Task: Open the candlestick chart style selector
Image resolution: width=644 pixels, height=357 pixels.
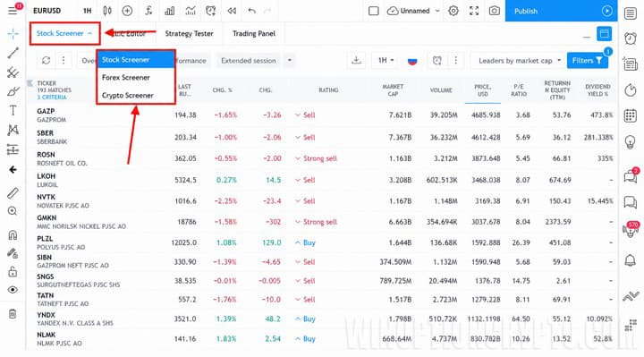Action: pyautogui.click(x=107, y=11)
